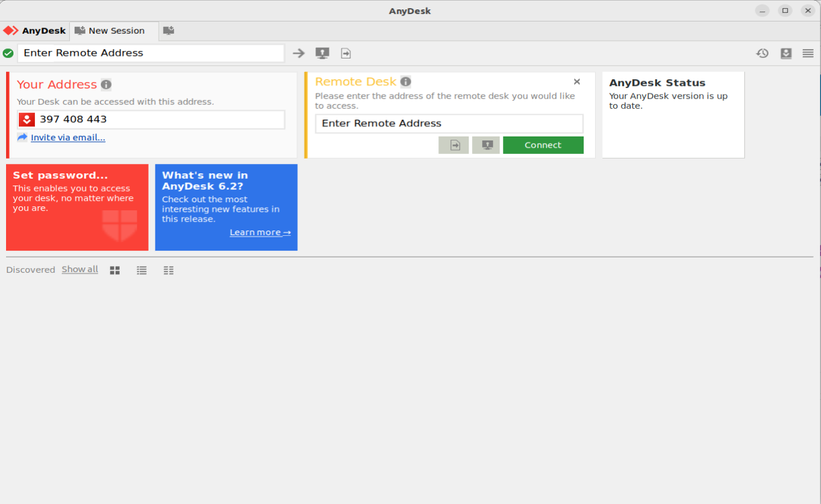Open the hamburger main menu
The height and width of the screenshot is (504, 821).
click(x=808, y=53)
